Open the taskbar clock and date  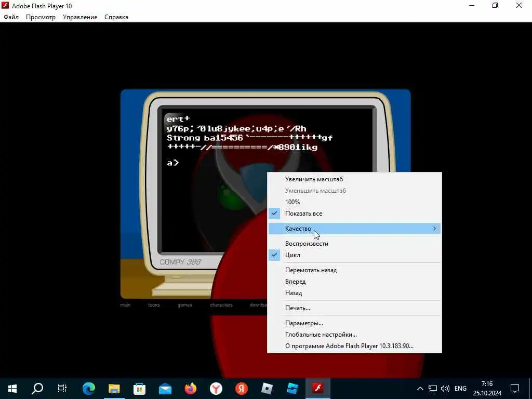click(x=487, y=389)
